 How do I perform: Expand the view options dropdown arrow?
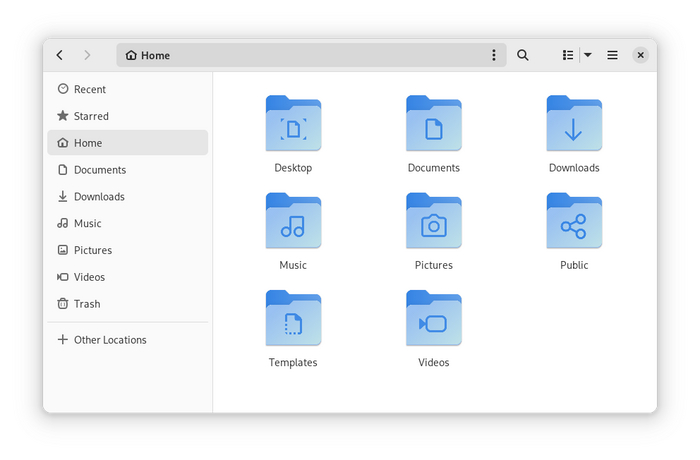pos(588,55)
